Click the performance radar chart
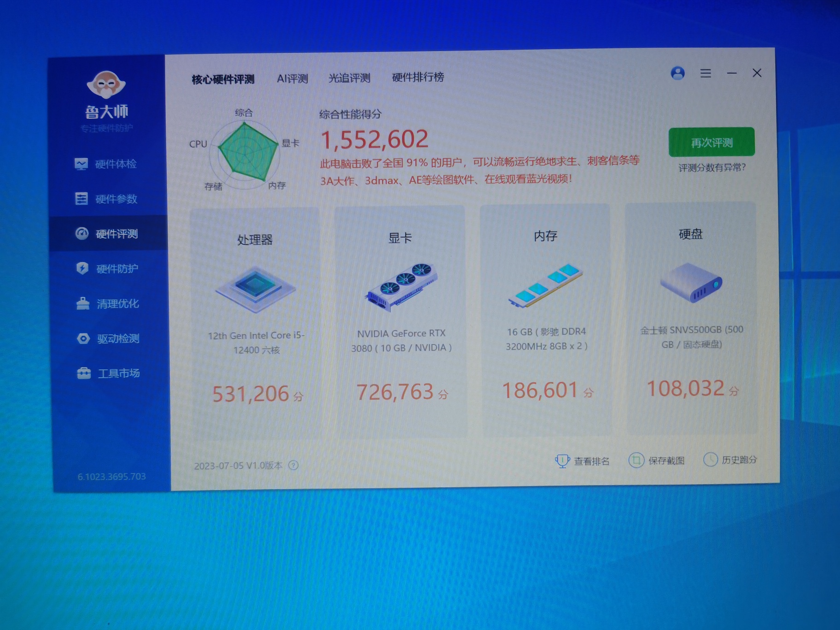Viewport: 840px width, 630px height. tap(245, 151)
